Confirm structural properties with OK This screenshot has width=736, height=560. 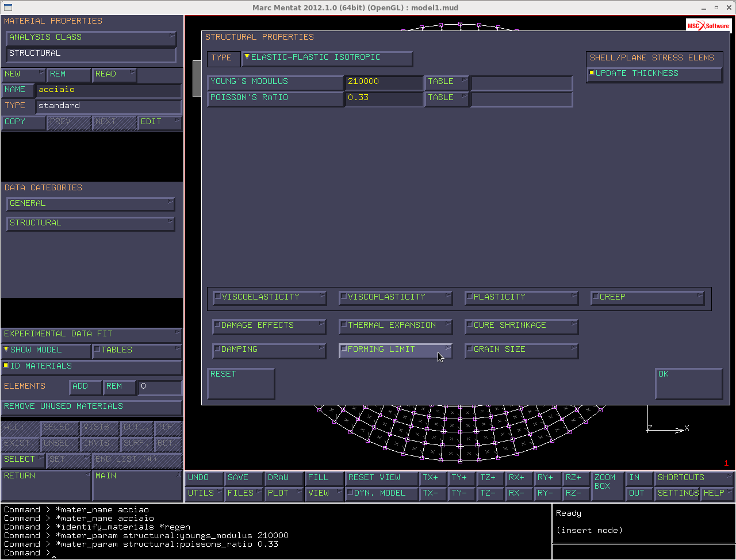[x=689, y=383]
